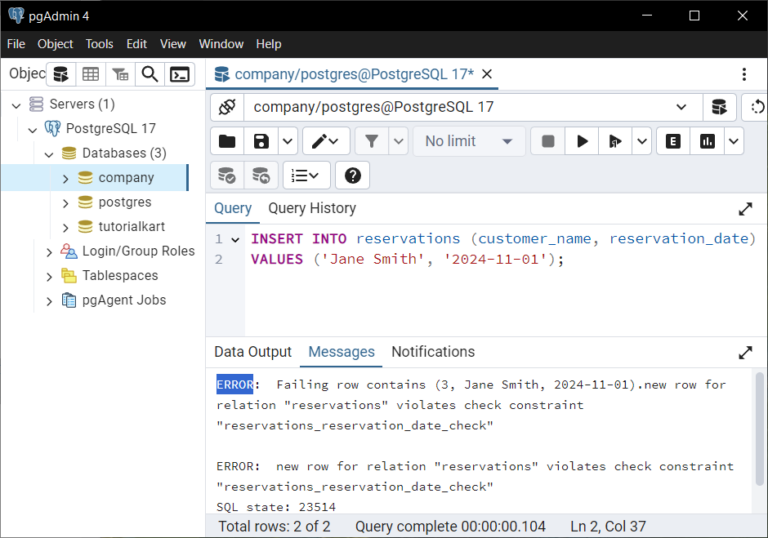This screenshot has height=538, width=768.
Task: Click the Save File disk icon
Action: click(x=261, y=141)
